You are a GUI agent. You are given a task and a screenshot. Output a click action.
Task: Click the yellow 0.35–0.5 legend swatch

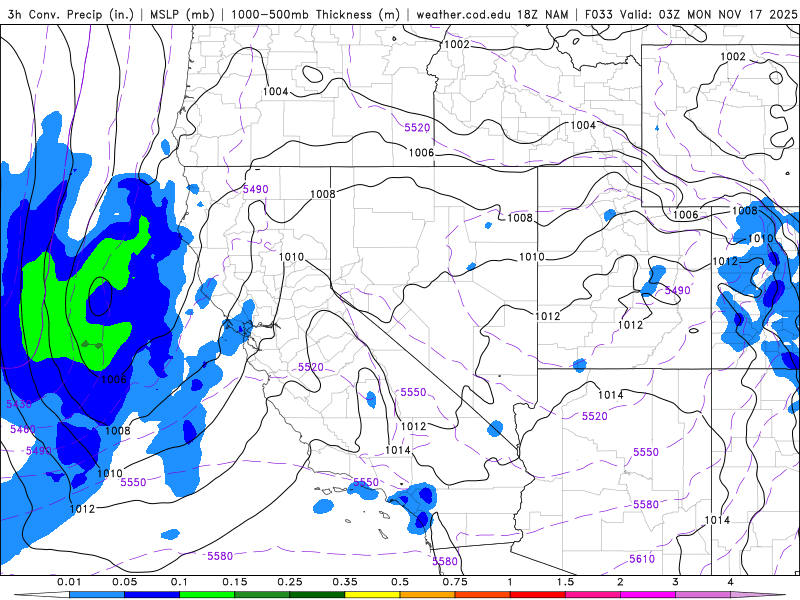click(x=372, y=595)
